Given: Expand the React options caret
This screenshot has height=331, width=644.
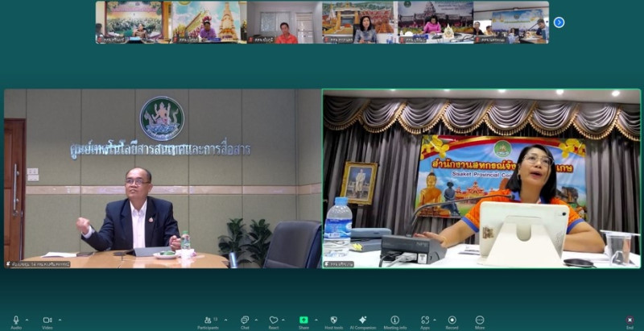Looking at the screenshot, I should click(285, 320).
